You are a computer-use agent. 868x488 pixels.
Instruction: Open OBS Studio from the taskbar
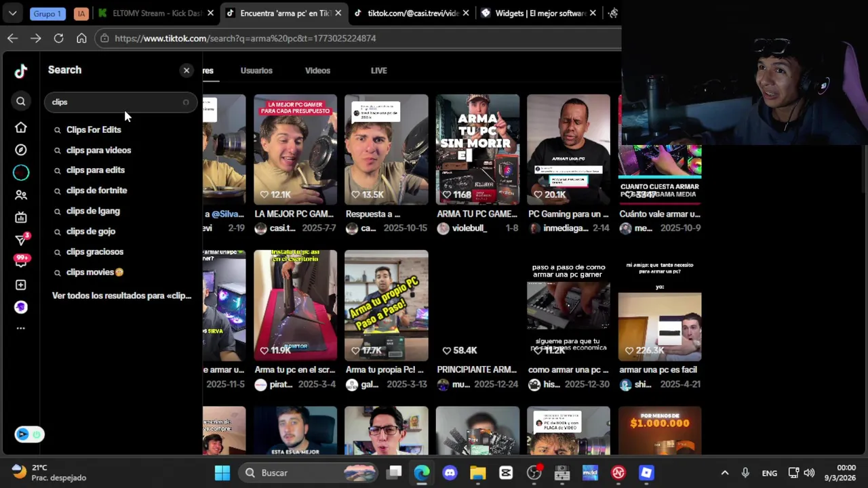534,473
